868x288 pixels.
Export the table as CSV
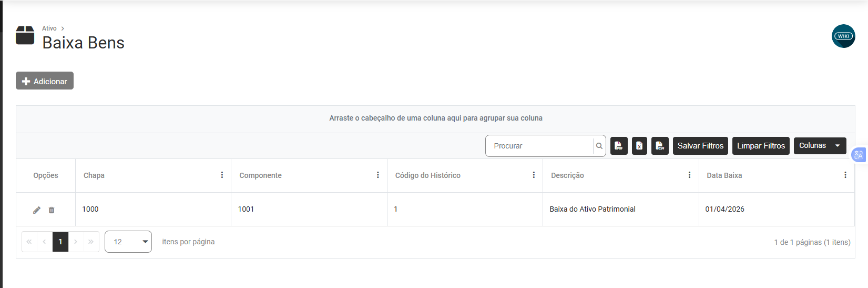point(660,146)
